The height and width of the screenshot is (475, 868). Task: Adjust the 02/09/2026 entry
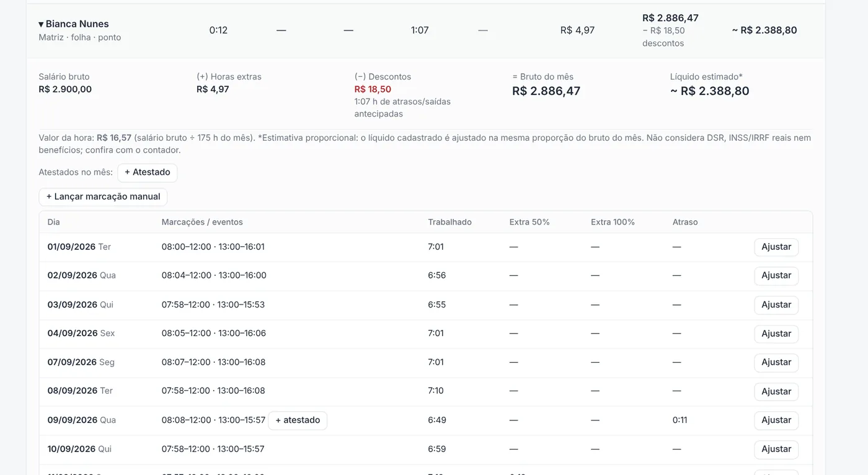pyautogui.click(x=776, y=276)
